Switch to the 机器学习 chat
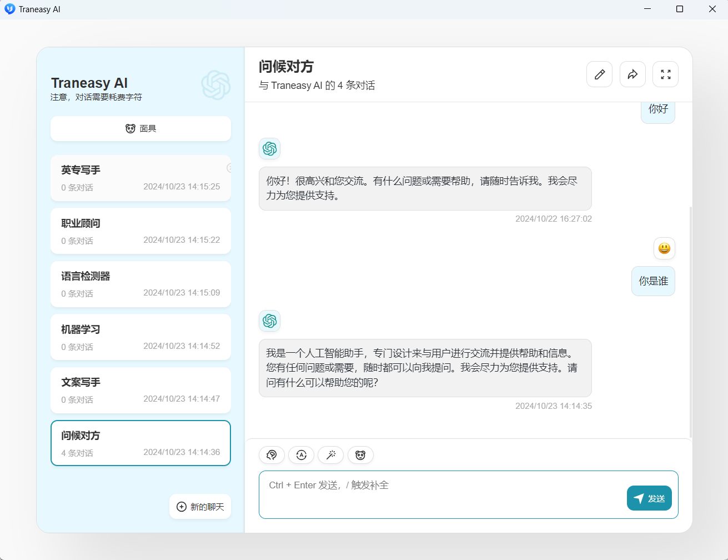 140,337
